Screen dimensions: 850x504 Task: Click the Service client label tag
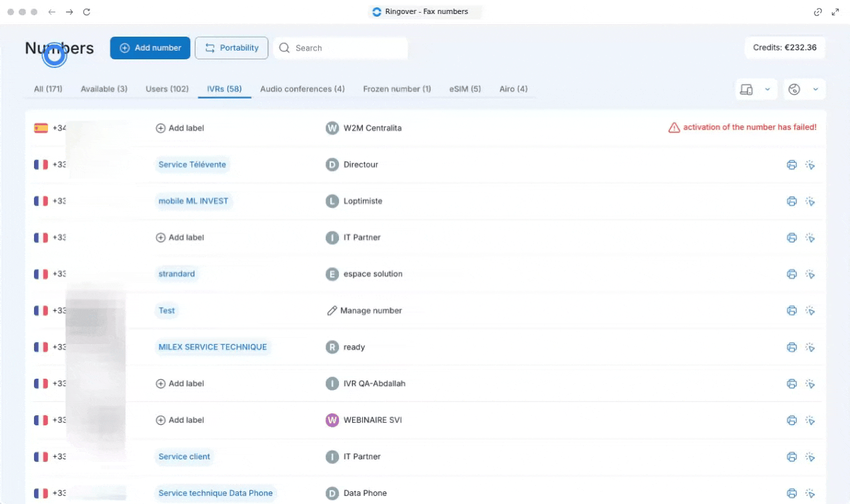[x=184, y=457]
